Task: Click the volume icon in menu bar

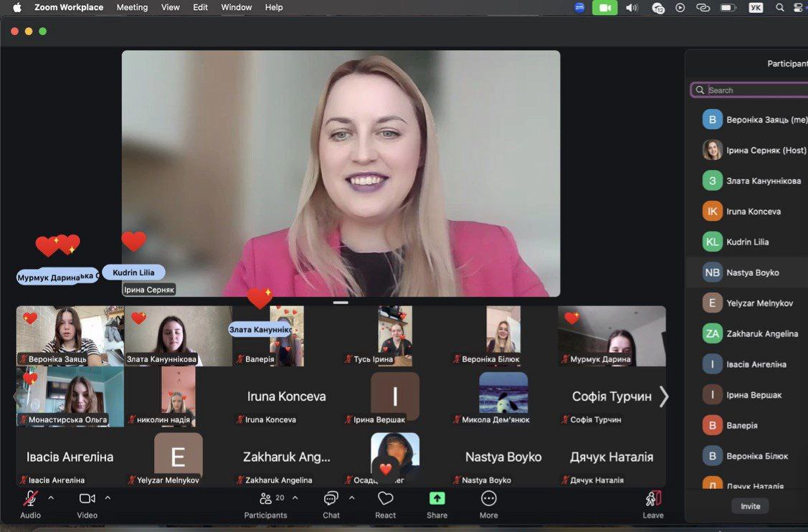Action: pos(631,8)
